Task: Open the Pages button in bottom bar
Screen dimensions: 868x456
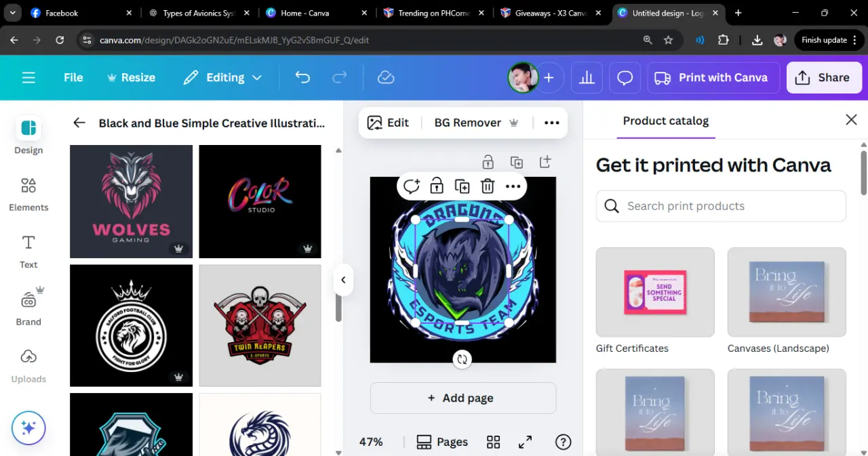Action: click(442, 442)
